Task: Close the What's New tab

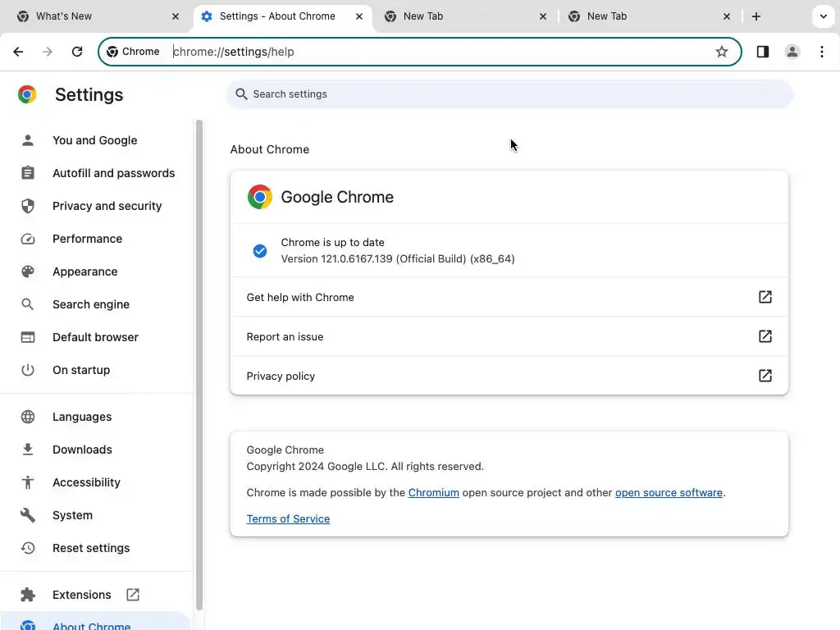Action: 176,16
